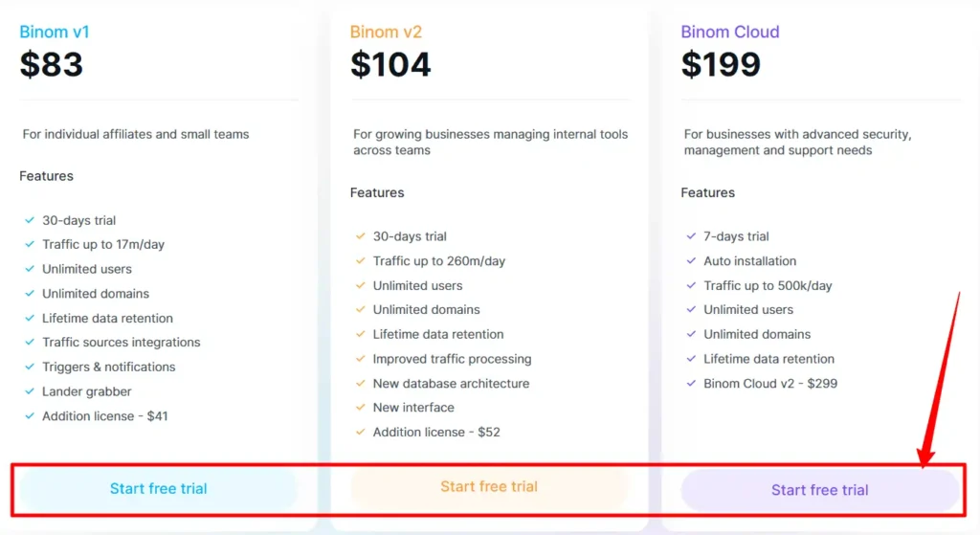Click the checkmark next to New interface
The image size is (980, 535).
click(x=361, y=409)
